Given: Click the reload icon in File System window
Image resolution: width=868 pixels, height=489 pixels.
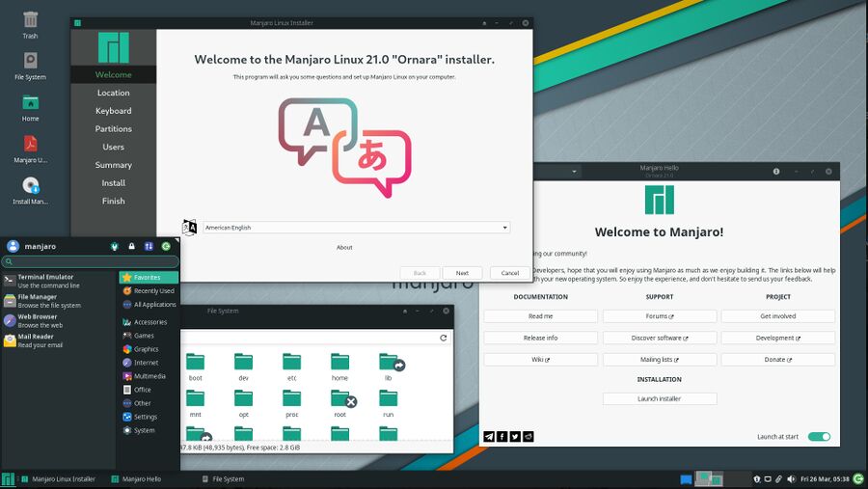Looking at the screenshot, I should 444,338.
